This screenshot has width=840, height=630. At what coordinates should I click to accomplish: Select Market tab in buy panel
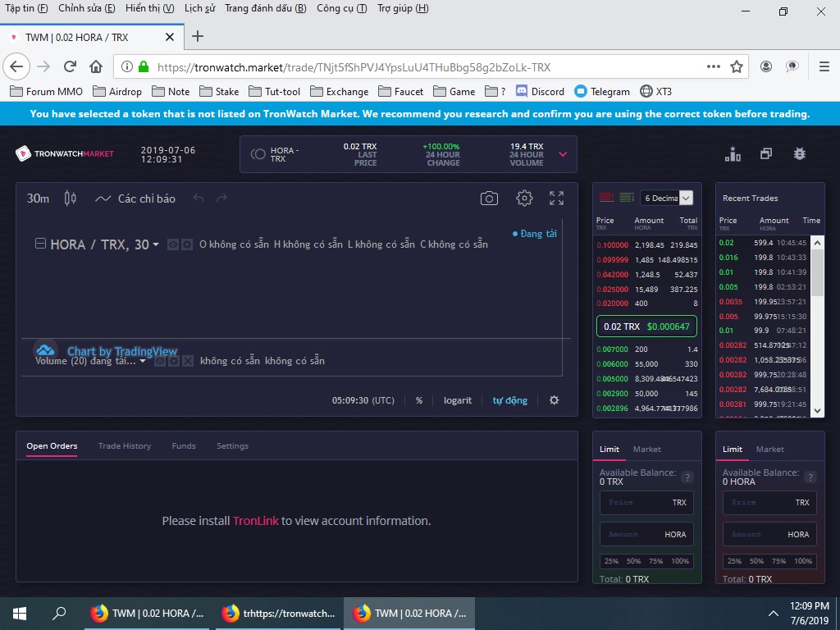coord(646,449)
